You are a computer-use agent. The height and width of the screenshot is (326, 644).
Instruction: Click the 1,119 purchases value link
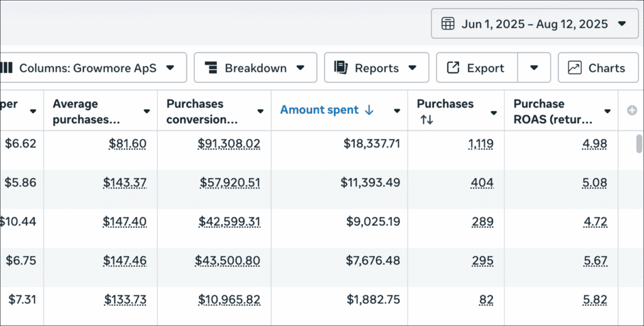(x=480, y=144)
